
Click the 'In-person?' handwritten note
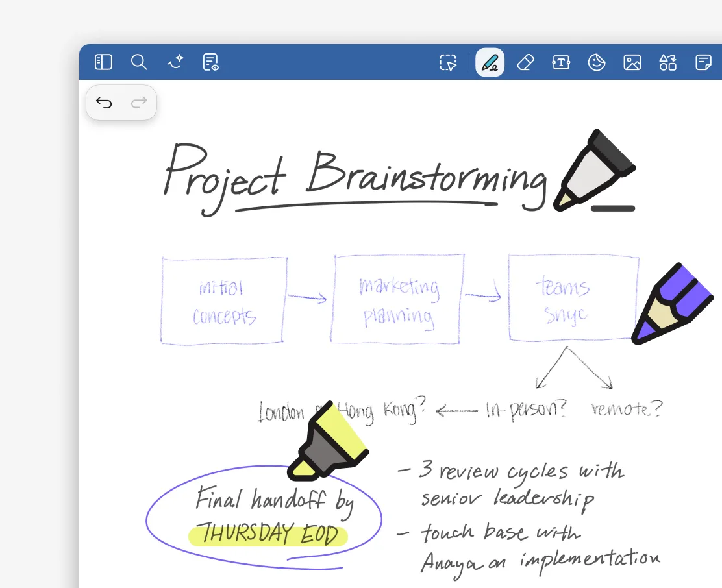tap(526, 410)
